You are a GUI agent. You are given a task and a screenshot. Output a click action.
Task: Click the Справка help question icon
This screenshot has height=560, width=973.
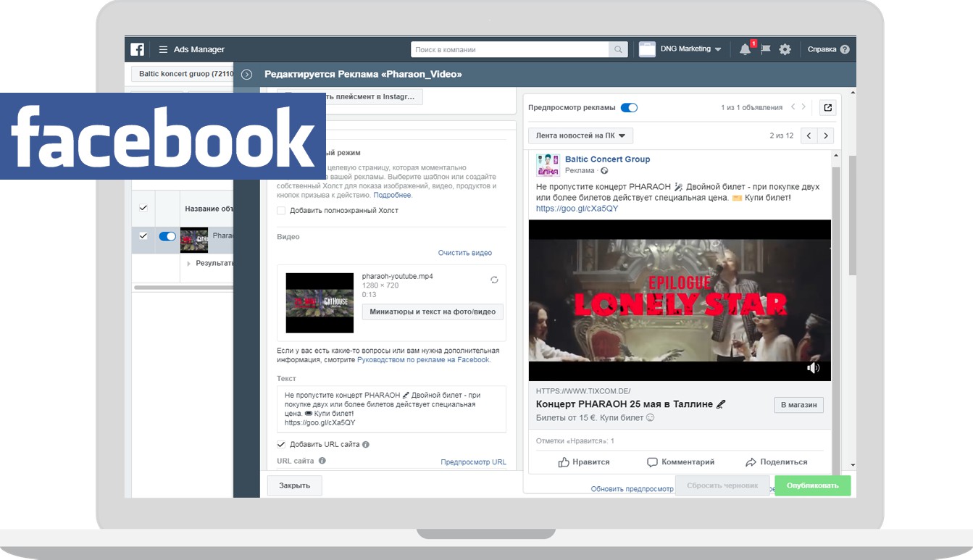point(845,49)
